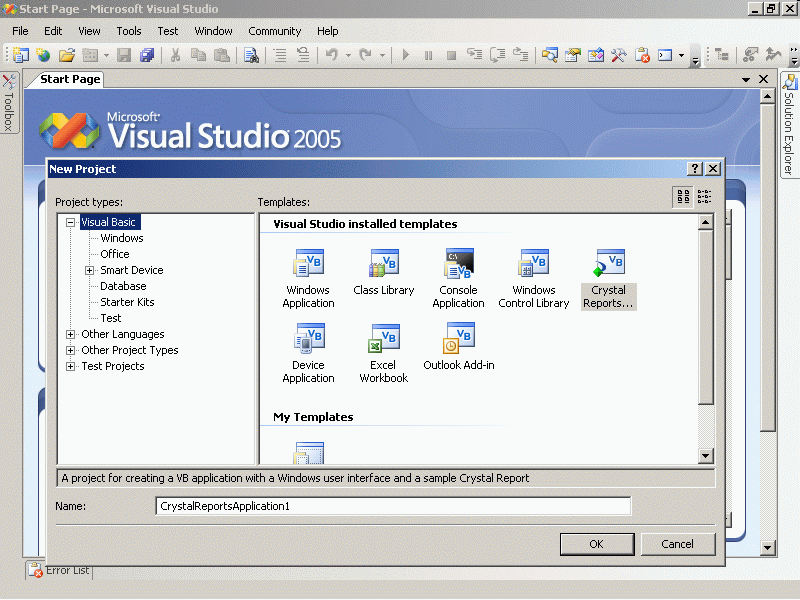This screenshot has height=600, width=800.
Task: Open the Help menu
Action: pos(328,31)
